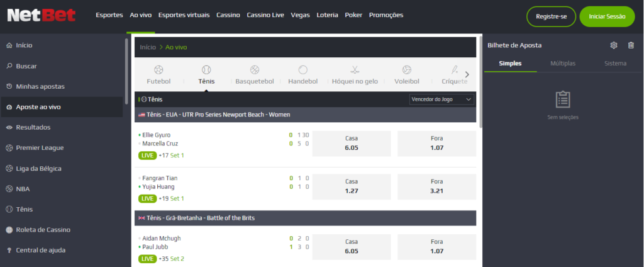Select the Futebol sport icon
This screenshot has height=267, width=644.
coord(158,75)
